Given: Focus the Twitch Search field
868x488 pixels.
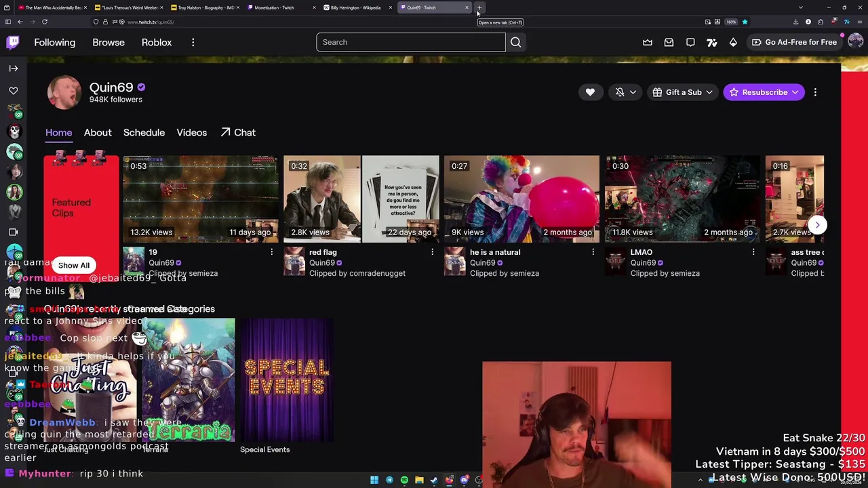Looking at the screenshot, I should (410, 42).
